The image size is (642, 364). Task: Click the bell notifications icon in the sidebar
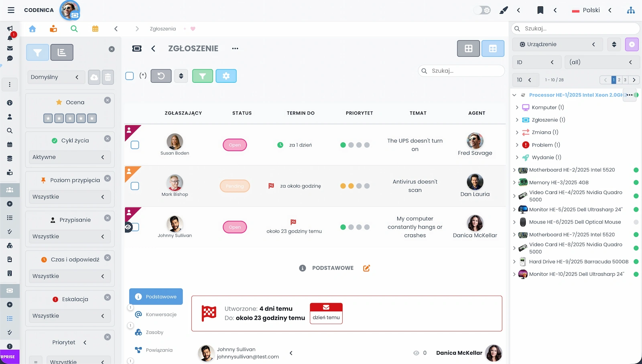[x=10, y=38]
